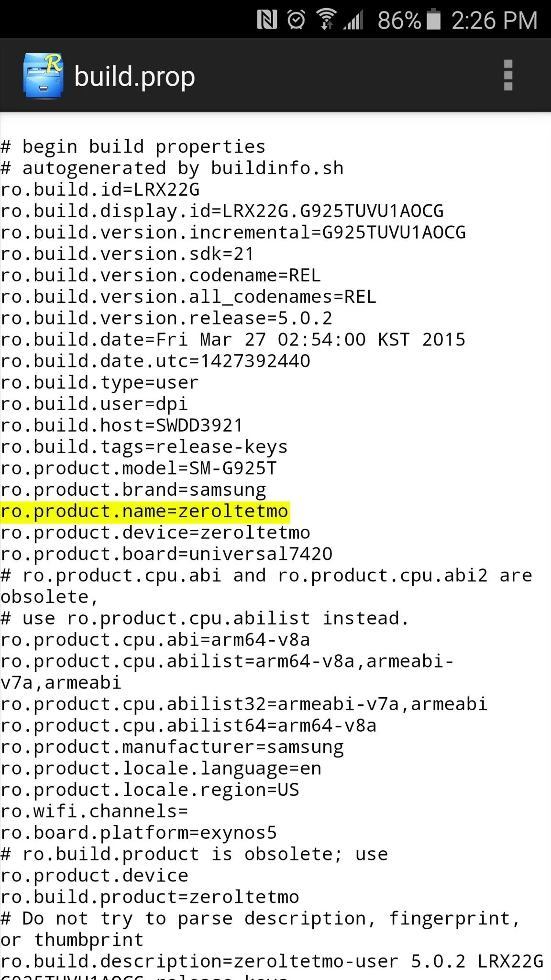Image resolution: width=551 pixels, height=980 pixels.
Task: Tap the Wi-Fi signal icon
Action: 326,20
